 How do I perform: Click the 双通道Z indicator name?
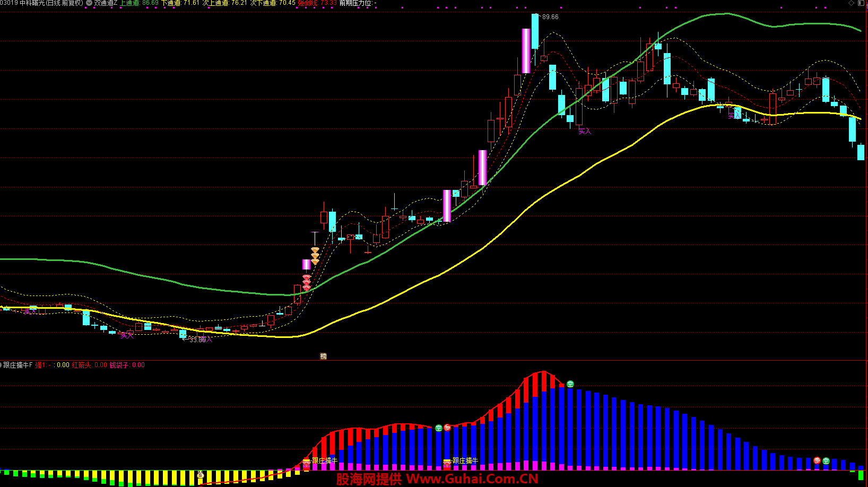(x=106, y=3)
